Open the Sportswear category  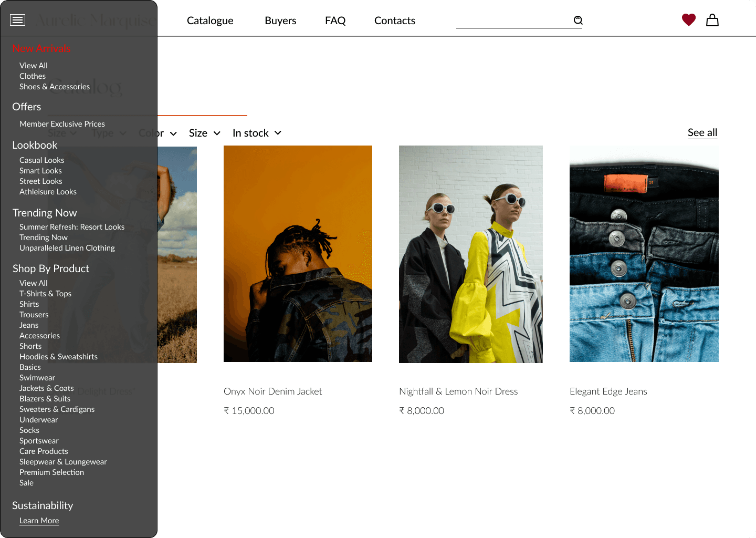pyautogui.click(x=39, y=441)
